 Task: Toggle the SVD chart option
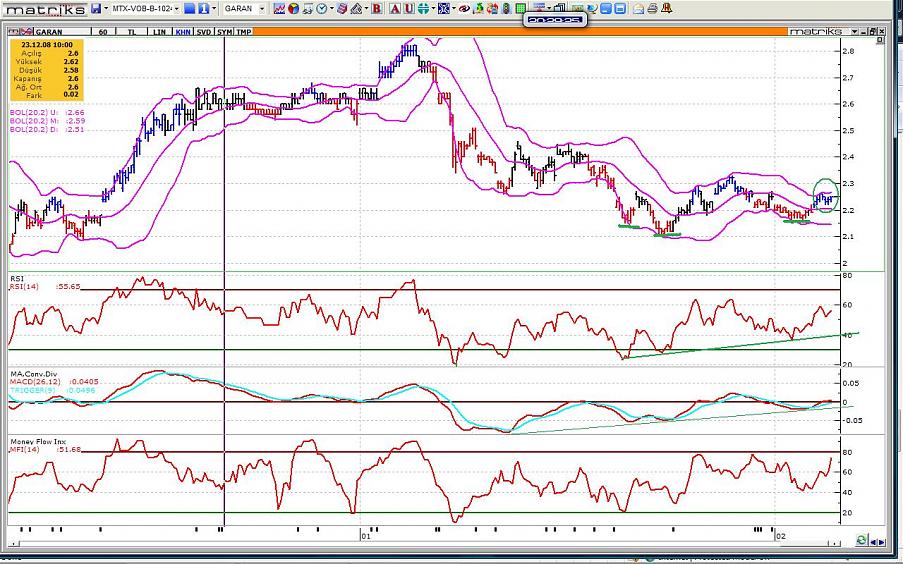pyautogui.click(x=203, y=32)
